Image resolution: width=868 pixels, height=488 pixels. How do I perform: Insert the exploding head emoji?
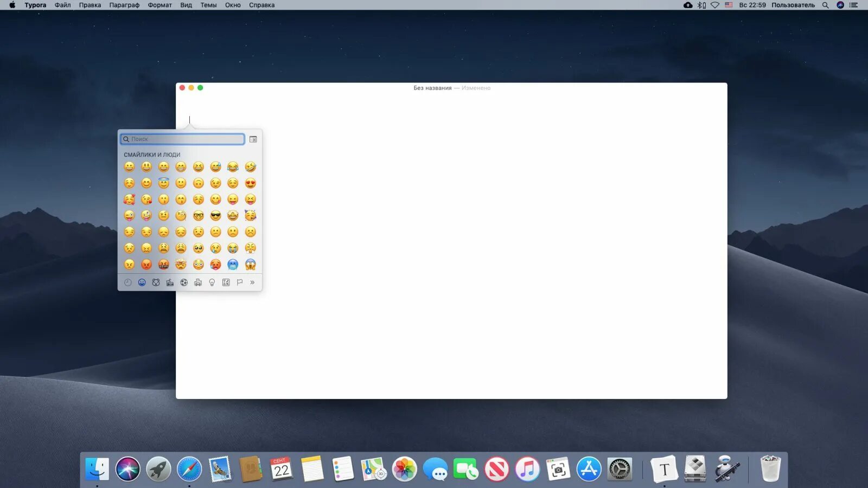click(181, 265)
